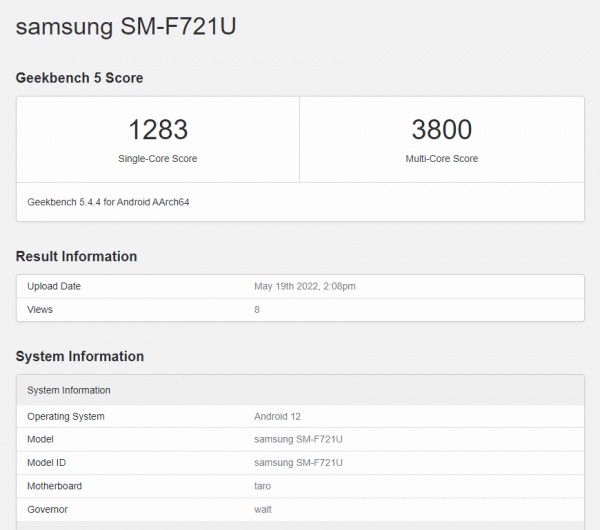This screenshot has height=530, width=600.
Task: Click the Motherboard row label
Action: [x=54, y=486]
